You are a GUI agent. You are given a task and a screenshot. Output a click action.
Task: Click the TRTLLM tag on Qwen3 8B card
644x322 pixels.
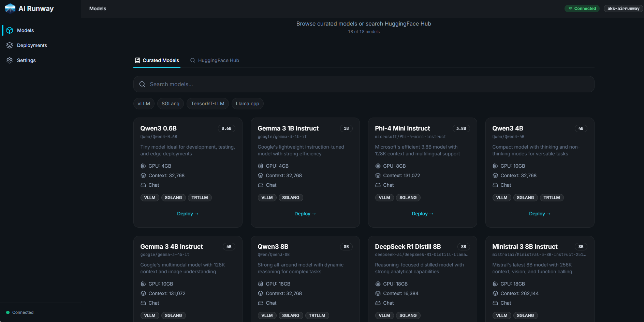(317, 316)
